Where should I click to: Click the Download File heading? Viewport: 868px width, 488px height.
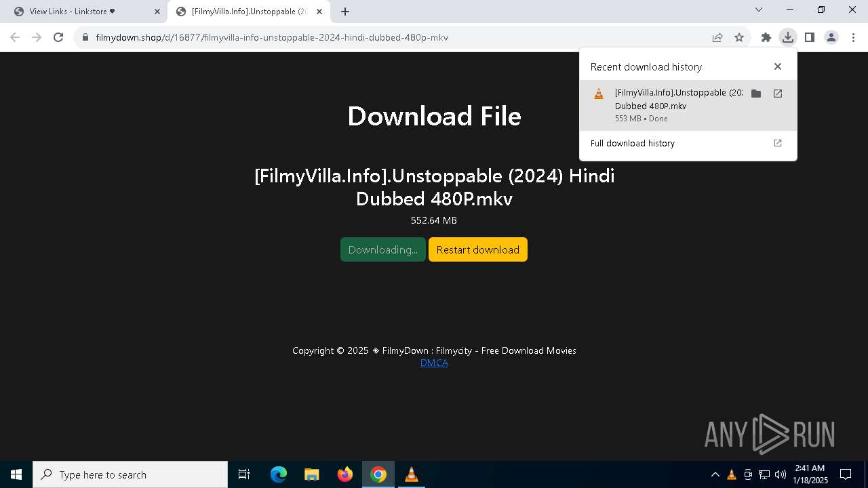(x=434, y=116)
